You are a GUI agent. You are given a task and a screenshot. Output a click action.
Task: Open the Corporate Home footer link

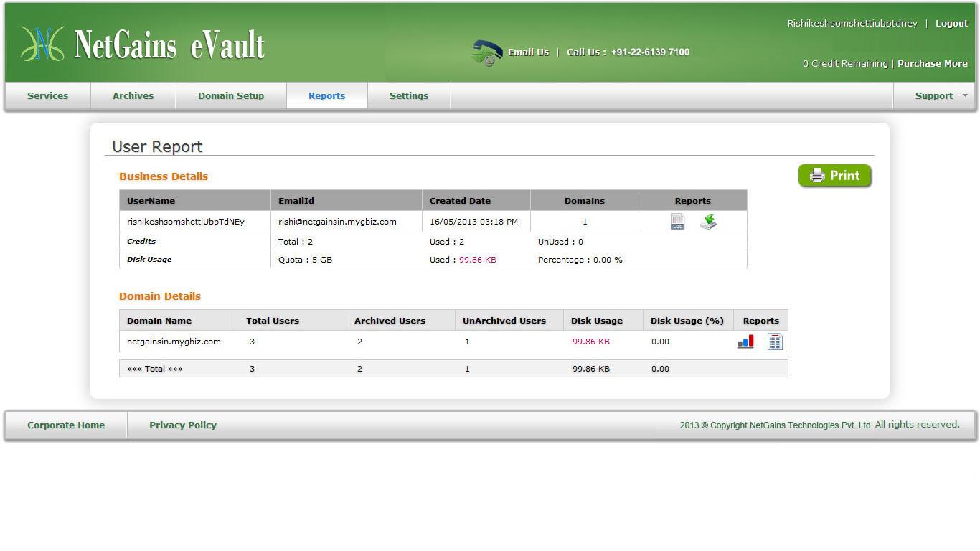pos(66,425)
